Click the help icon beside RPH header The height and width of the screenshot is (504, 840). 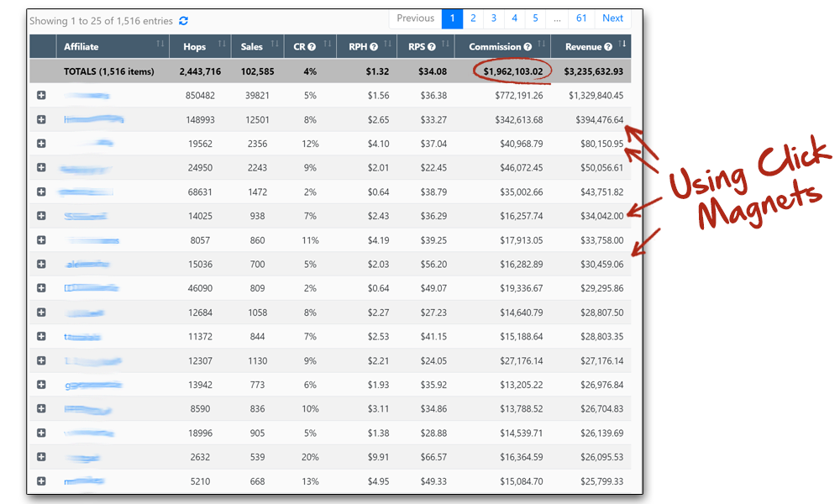[374, 47]
